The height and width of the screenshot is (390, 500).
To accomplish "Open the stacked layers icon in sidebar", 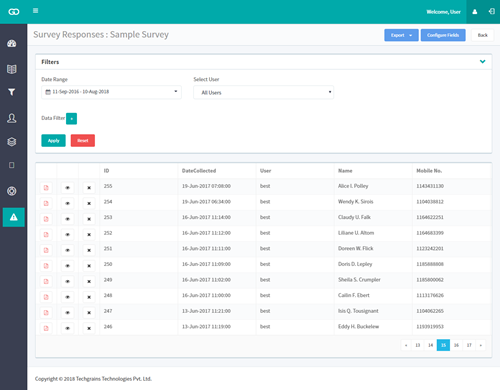I will coord(12,142).
